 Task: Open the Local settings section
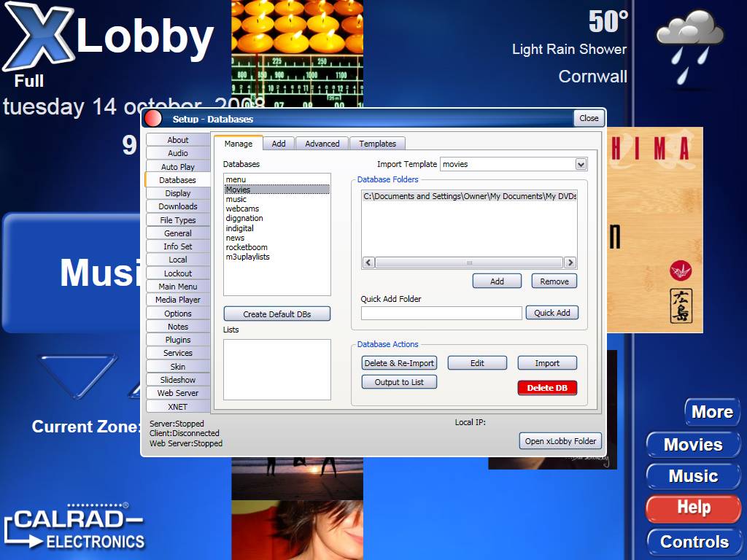pyautogui.click(x=178, y=260)
